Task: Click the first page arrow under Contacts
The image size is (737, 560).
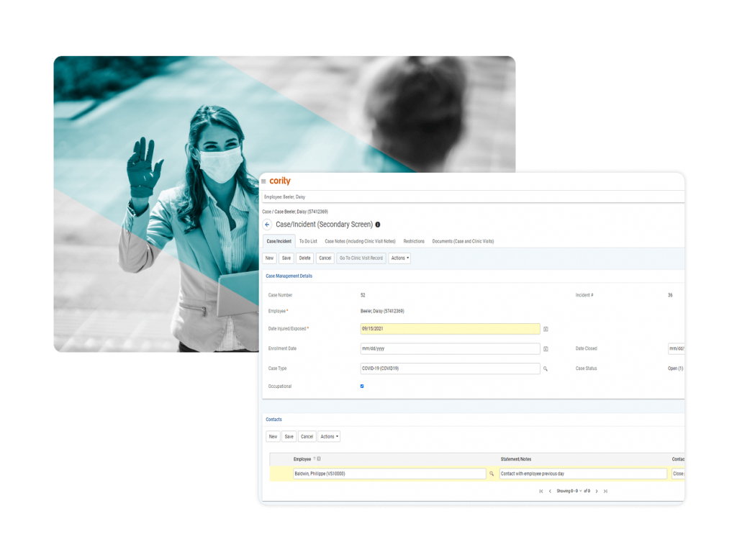Action: [x=541, y=491]
